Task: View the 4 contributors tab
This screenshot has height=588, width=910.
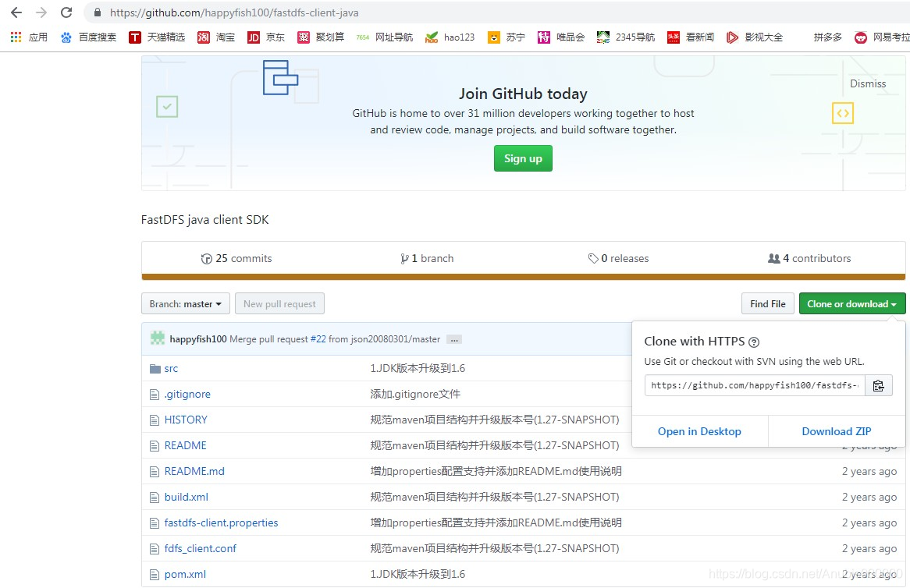Action: tap(809, 259)
